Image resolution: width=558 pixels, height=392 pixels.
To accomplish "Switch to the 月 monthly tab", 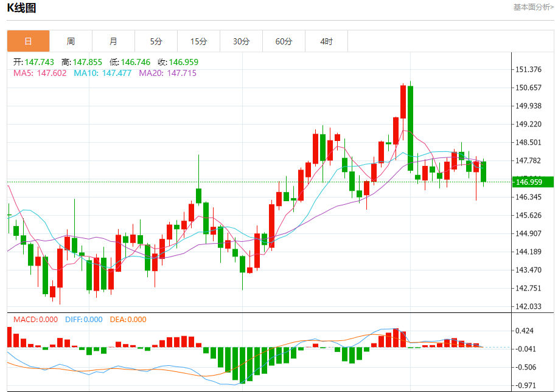I will point(113,41).
